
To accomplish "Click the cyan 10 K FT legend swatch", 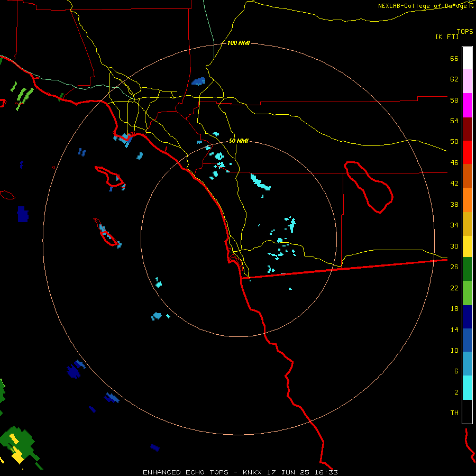I will click(x=467, y=388).
